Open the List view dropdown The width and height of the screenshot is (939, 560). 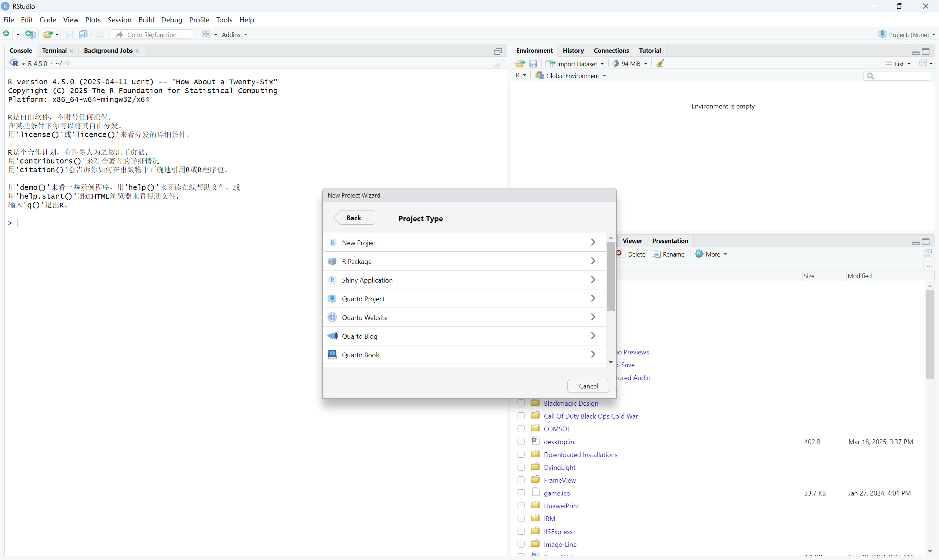click(x=899, y=64)
